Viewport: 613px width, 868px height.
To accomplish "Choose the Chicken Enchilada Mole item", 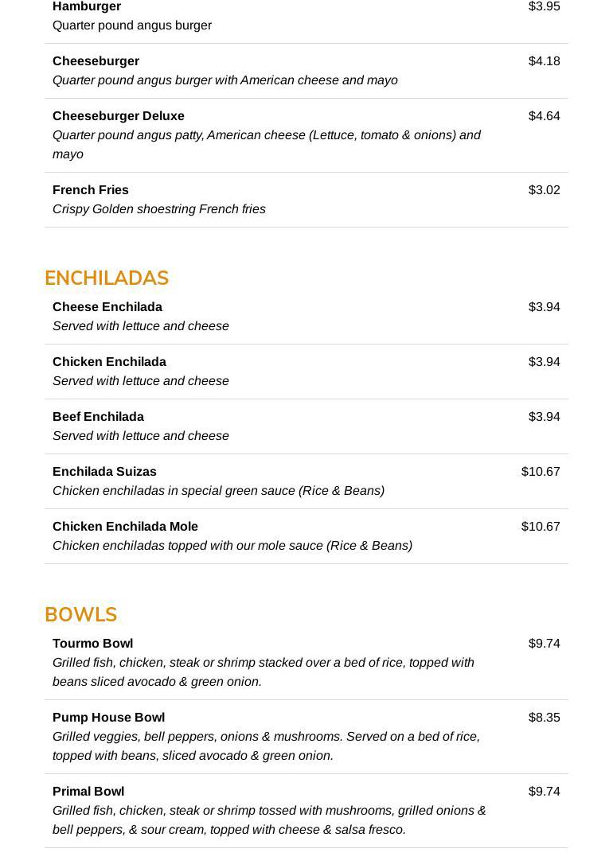I will point(125,527).
